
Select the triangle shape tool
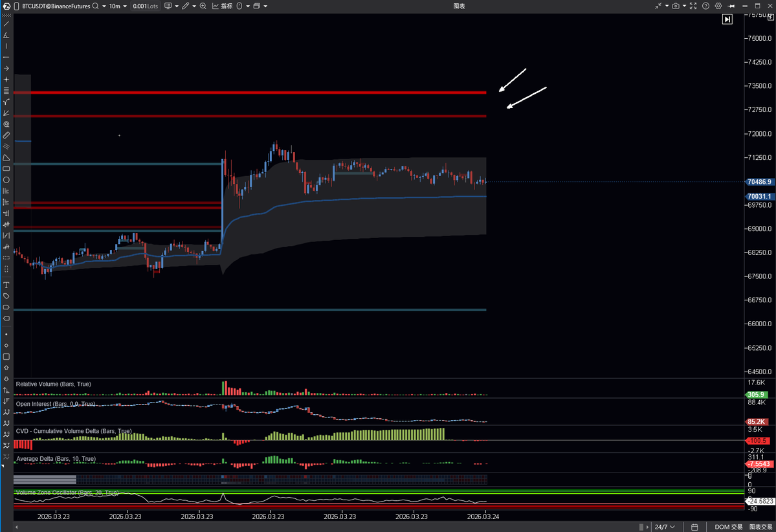click(x=6, y=158)
